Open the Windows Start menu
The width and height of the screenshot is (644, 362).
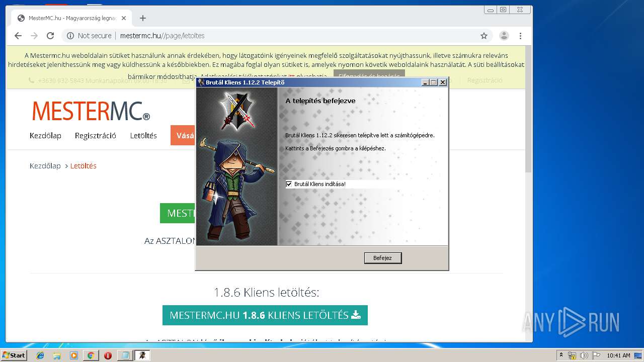pos(14,355)
